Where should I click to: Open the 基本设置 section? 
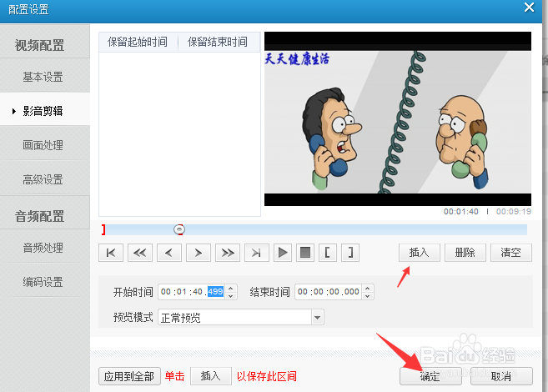pyautogui.click(x=43, y=77)
